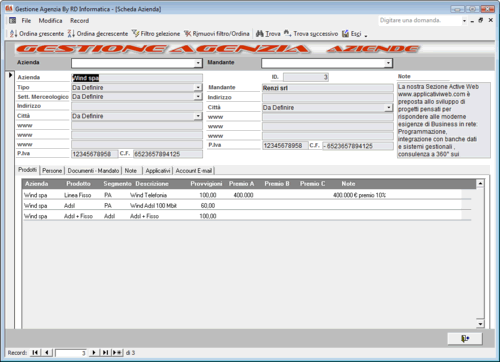Click the Azienda P.Iva field
The image size is (500, 362).
(x=95, y=154)
